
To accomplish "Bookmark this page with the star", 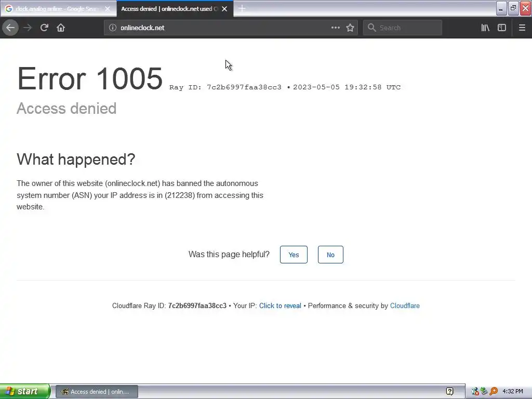I will click(x=350, y=28).
